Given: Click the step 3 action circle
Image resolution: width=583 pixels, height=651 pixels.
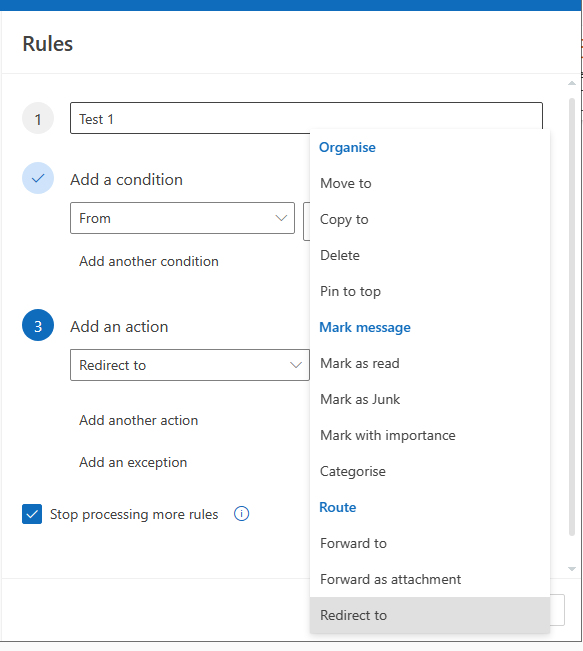Looking at the screenshot, I should [38, 325].
